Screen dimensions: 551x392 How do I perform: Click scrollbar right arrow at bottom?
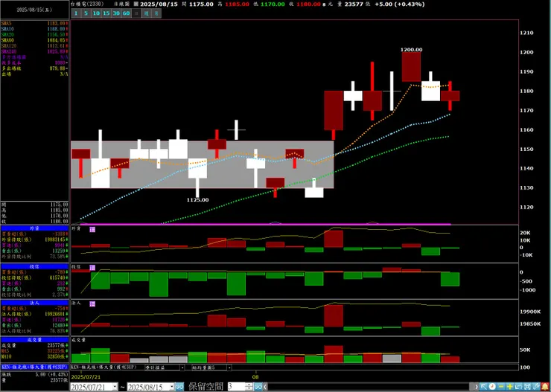tap(477, 387)
